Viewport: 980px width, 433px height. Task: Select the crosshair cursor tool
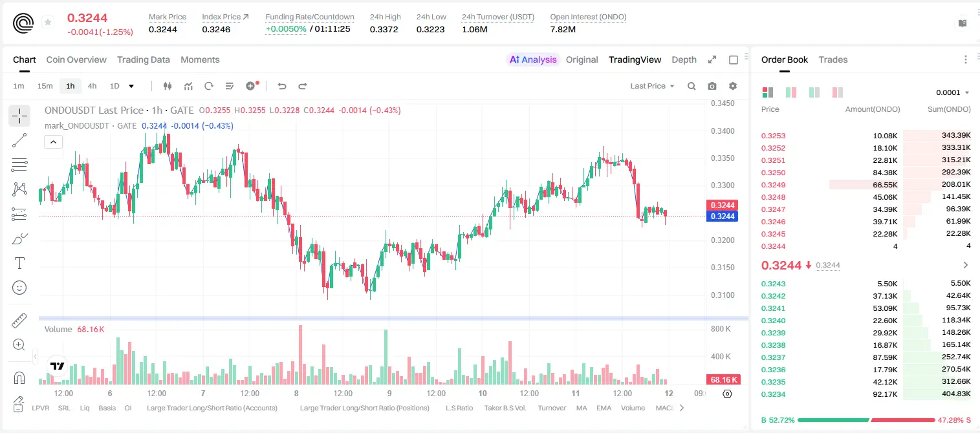tap(19, 116)
